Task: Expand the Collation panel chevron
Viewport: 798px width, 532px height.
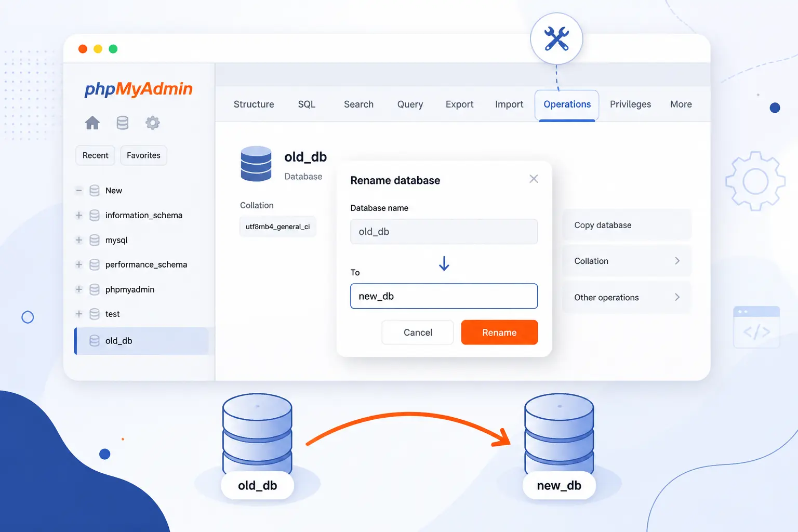Action: coord(677,261)
